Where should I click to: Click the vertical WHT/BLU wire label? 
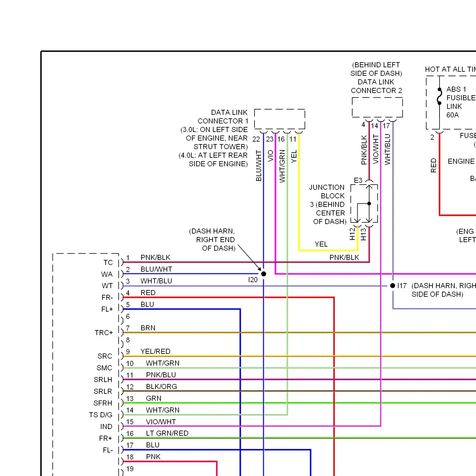387,149
